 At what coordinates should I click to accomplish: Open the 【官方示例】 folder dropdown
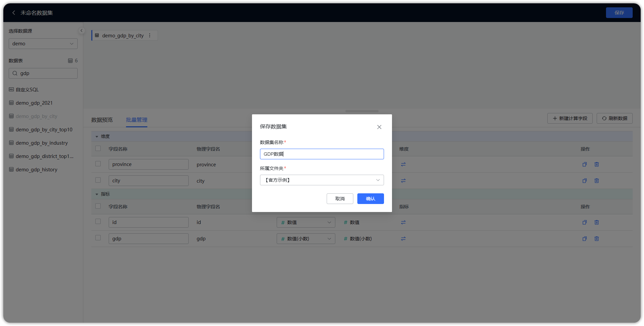pos(321,180)
